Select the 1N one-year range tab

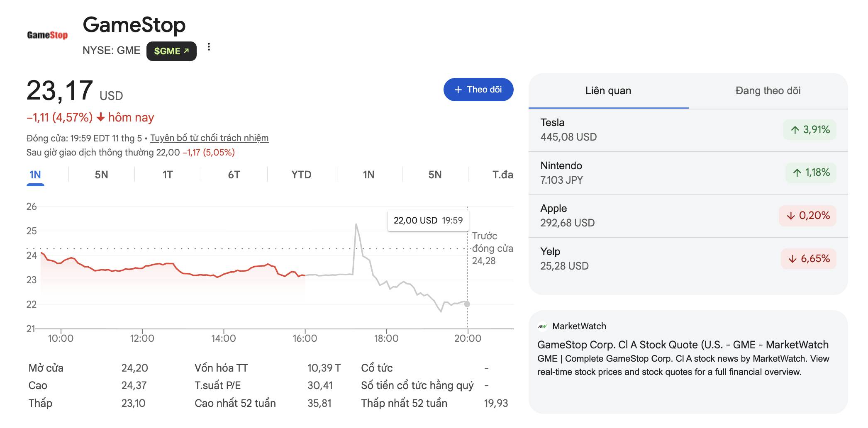pos(368,175)
